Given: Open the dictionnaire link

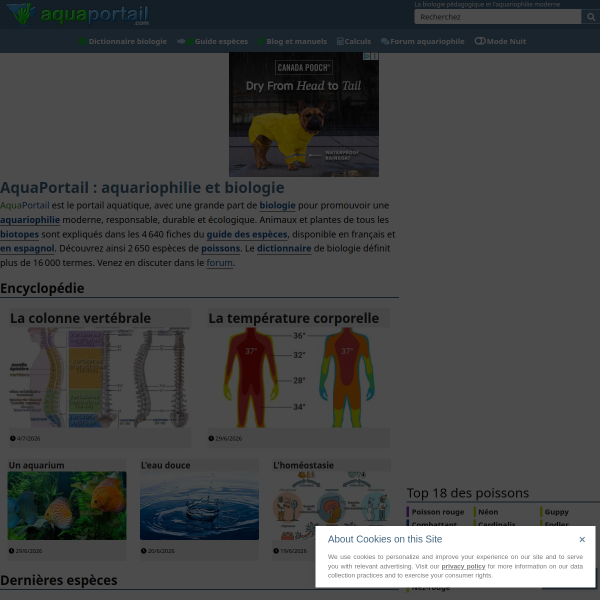Looking at the screenshot, I should (284, 248).
